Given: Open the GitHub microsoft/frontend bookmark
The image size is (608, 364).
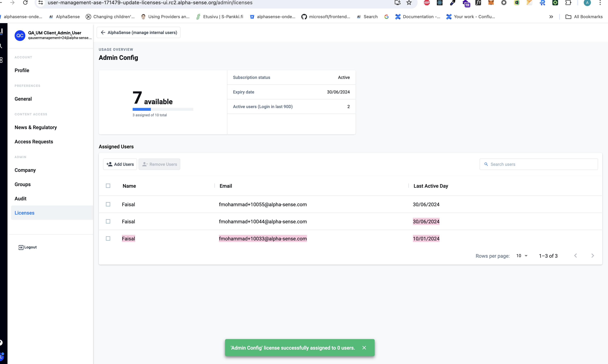Looking at the screenshot, I should coord(326,17).
